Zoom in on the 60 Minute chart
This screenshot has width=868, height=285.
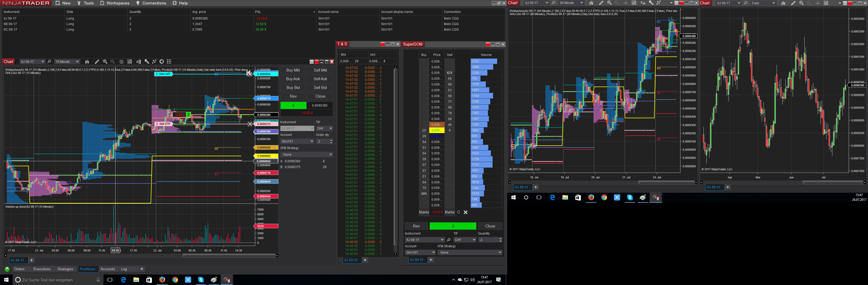coord(609,3)
